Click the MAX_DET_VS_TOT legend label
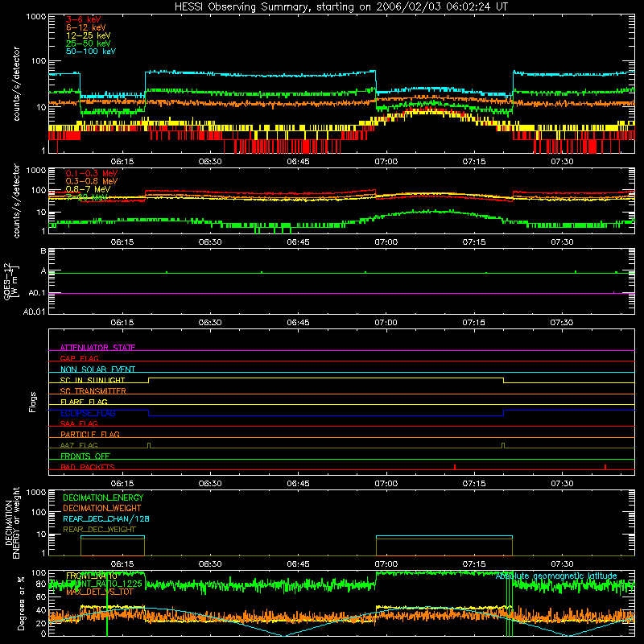 (100, 592)
